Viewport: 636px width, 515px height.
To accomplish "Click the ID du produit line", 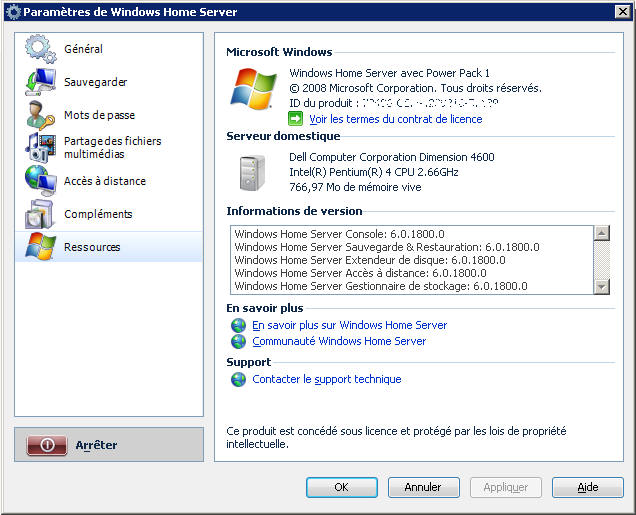I will click(393, 103).
